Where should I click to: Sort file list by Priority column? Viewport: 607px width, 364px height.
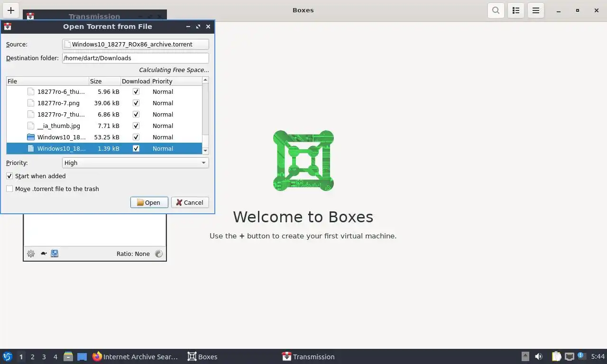pos(176,81)
